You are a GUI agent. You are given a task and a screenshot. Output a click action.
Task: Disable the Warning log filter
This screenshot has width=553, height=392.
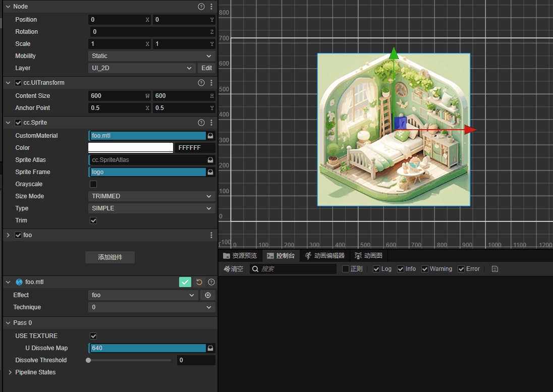pyautogui.click(x=424, y=268)
